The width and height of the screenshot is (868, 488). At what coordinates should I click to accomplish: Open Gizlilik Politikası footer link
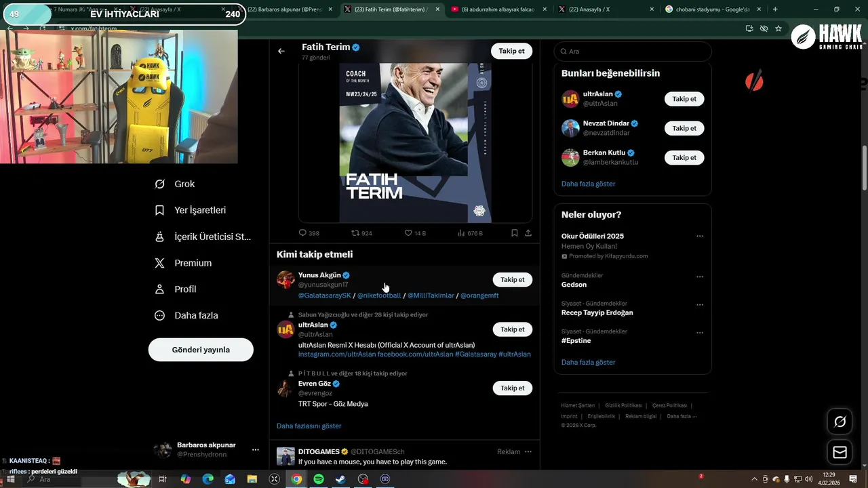coord(623,405)
